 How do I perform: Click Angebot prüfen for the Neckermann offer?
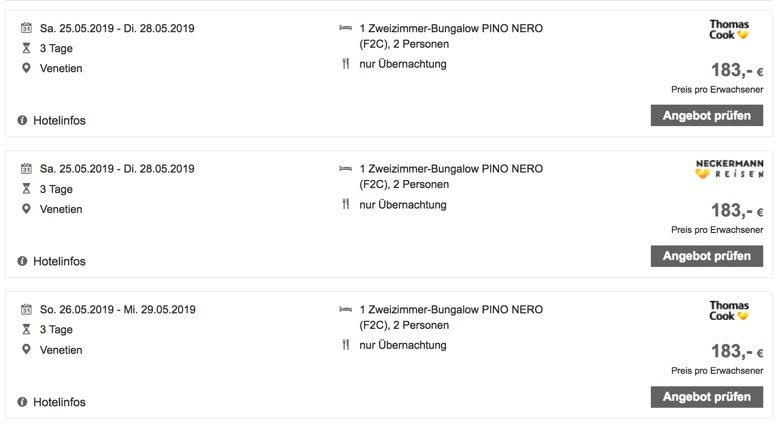pyautogui.click(x=707, y=256)
